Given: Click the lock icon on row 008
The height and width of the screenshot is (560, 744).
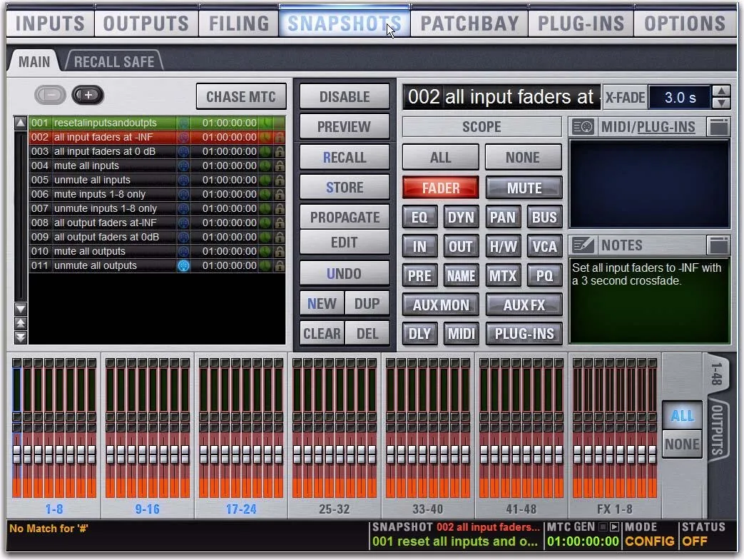Looking at the screenshot, I should 280,223.
